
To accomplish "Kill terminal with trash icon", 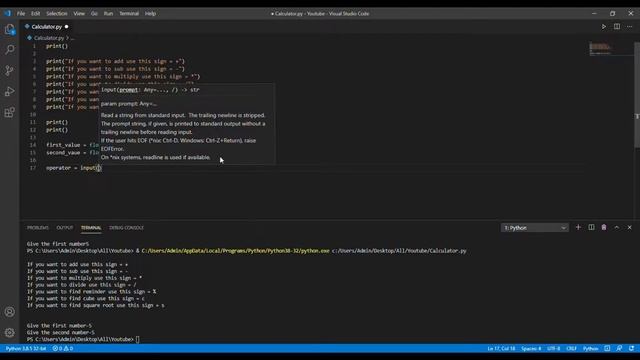I will (604, 227).
